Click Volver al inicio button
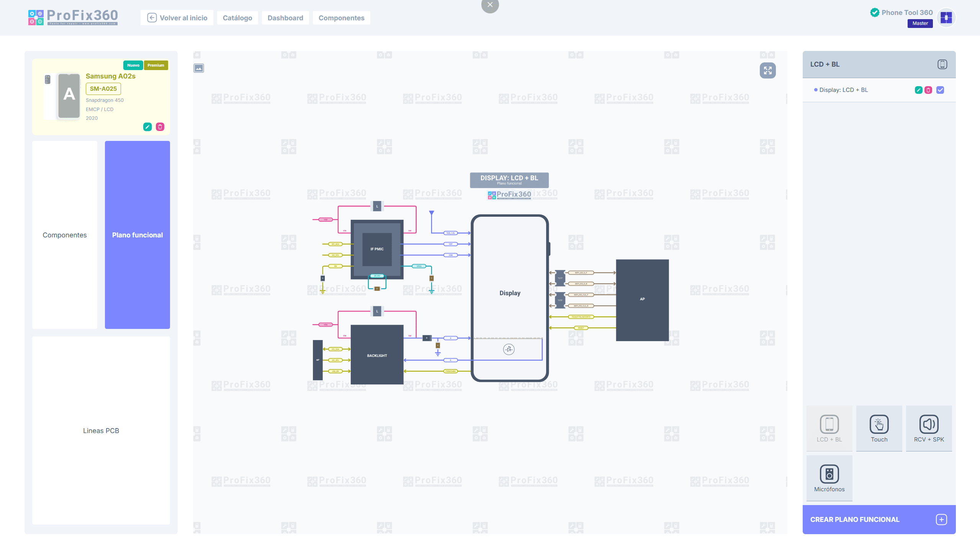 (x=177, y=18)
